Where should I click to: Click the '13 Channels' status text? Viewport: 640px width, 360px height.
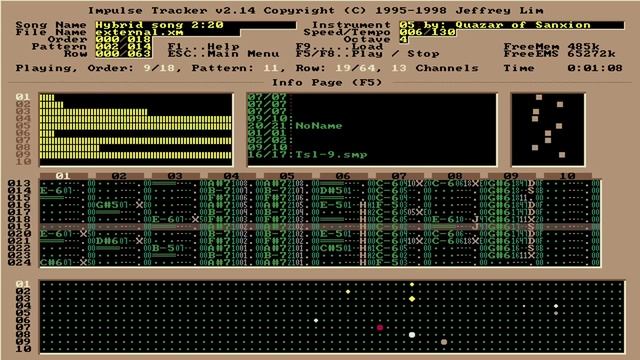point(435,68)
